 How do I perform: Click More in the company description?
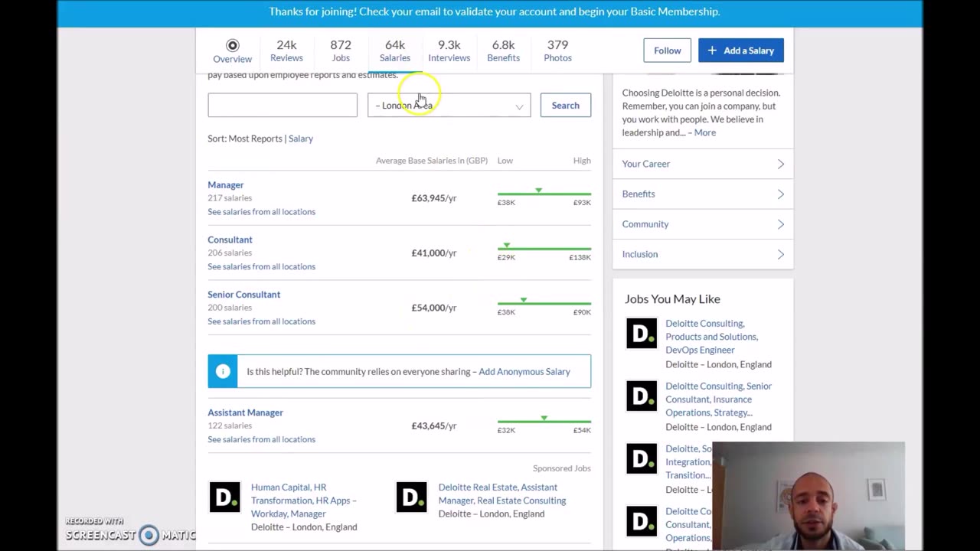point(705,132)
